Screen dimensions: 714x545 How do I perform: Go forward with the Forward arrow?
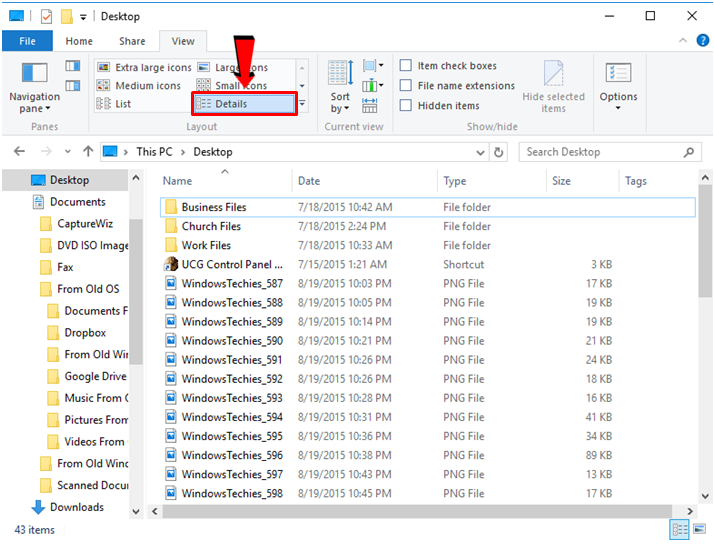(46, 152)
